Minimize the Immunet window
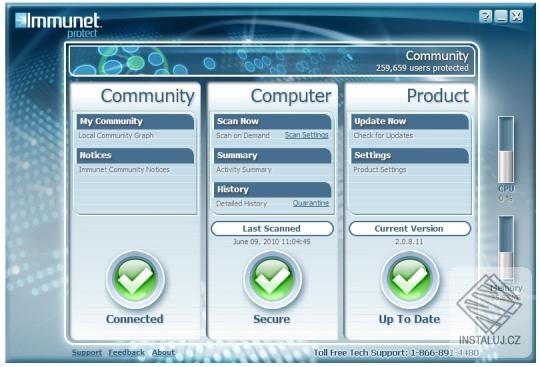This screenshot has width=540, height=367. (501, 16)
